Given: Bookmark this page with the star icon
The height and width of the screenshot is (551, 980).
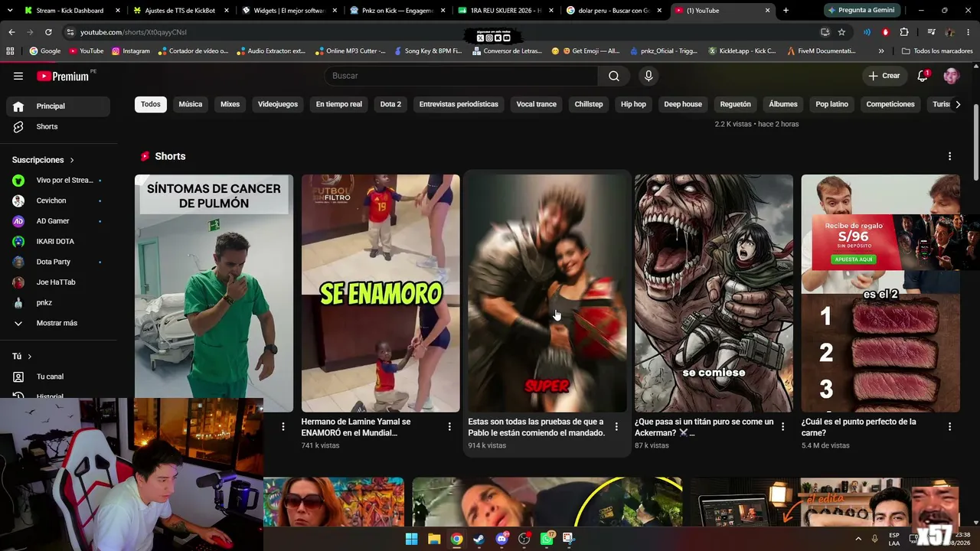Looking at the screenshot, I should tap(841, 32).
